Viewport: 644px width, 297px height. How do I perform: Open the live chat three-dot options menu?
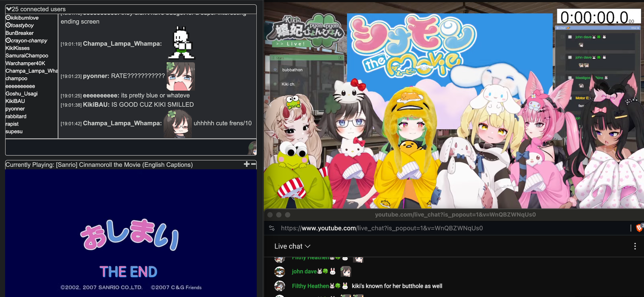pos(635,246)
